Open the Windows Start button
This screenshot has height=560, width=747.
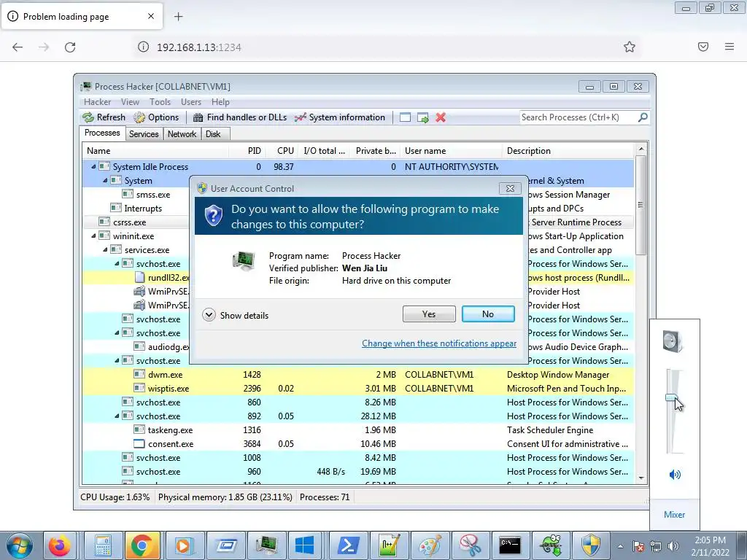coord(19,545)
